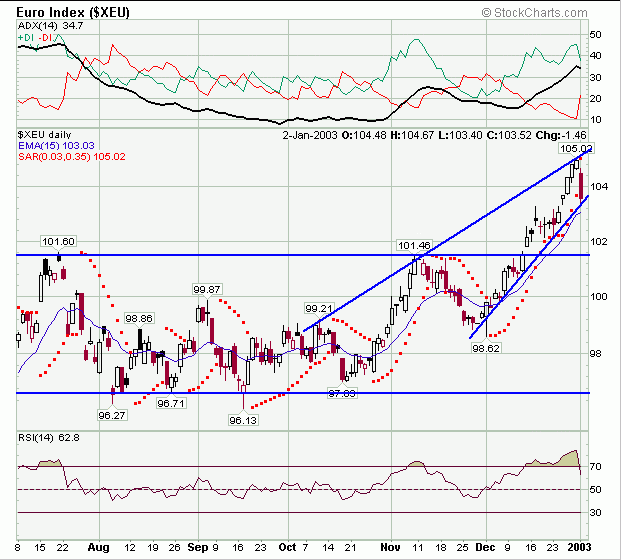Click the 101.46 price label
Viewport: 621px width, 560px height.
[414, 246]
